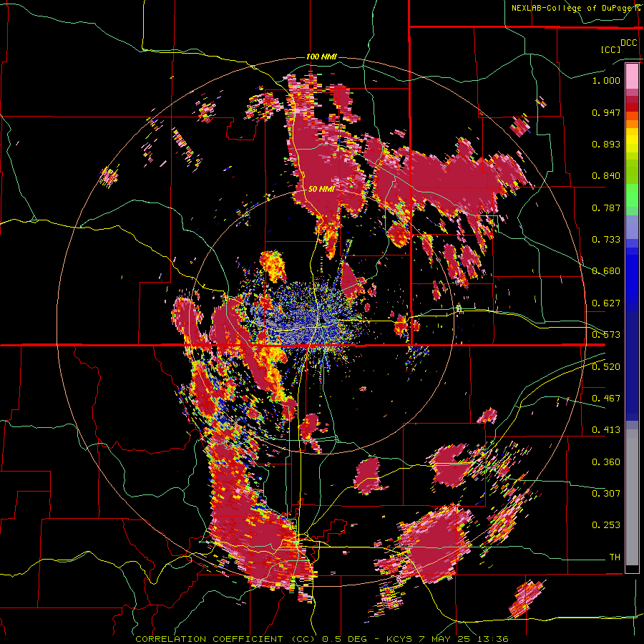
Task: Select the 0.733 value on the legend
Action: click(x=606, y=240)
